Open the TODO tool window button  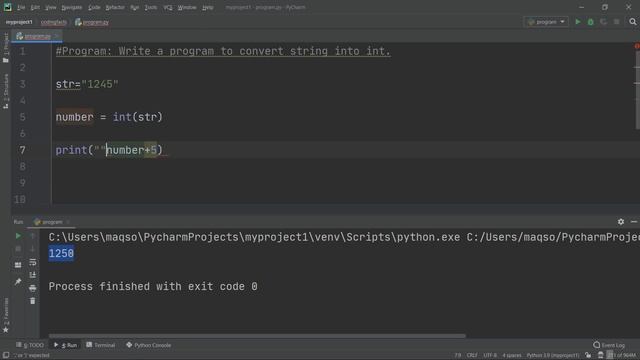point(30,345)
